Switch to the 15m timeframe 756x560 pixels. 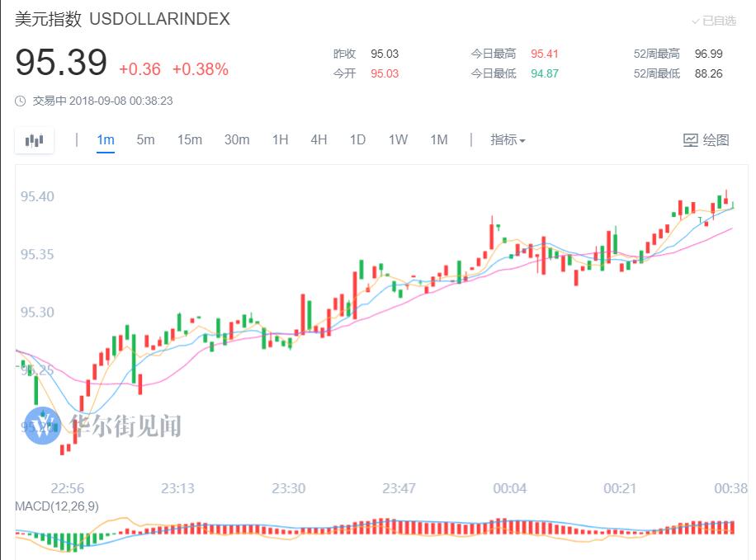[189, 140]
